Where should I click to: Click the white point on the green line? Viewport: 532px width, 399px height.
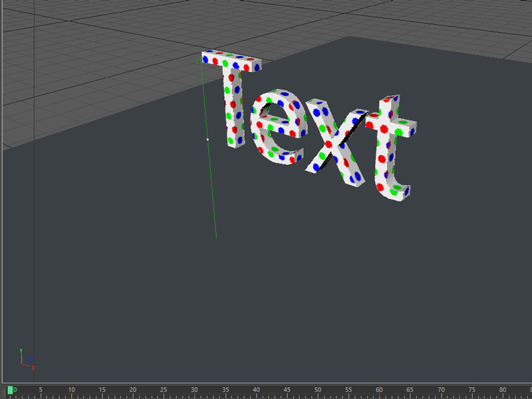(207, 140)
